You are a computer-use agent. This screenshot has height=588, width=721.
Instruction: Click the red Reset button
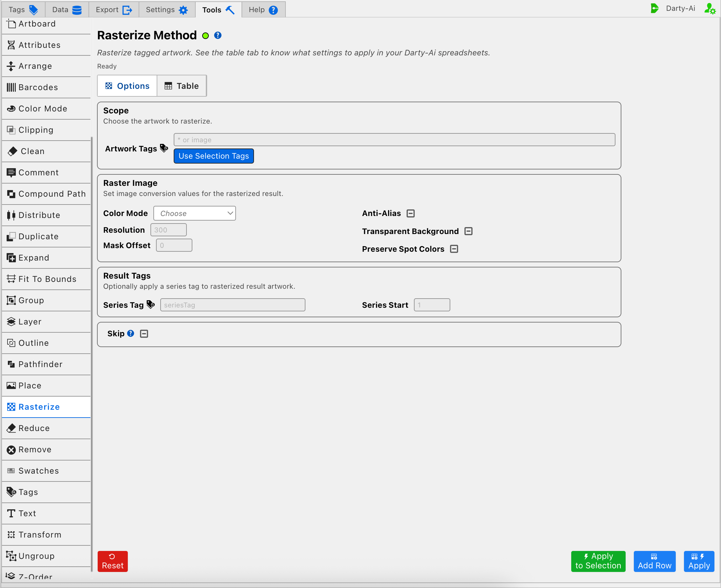coord(113,561)
